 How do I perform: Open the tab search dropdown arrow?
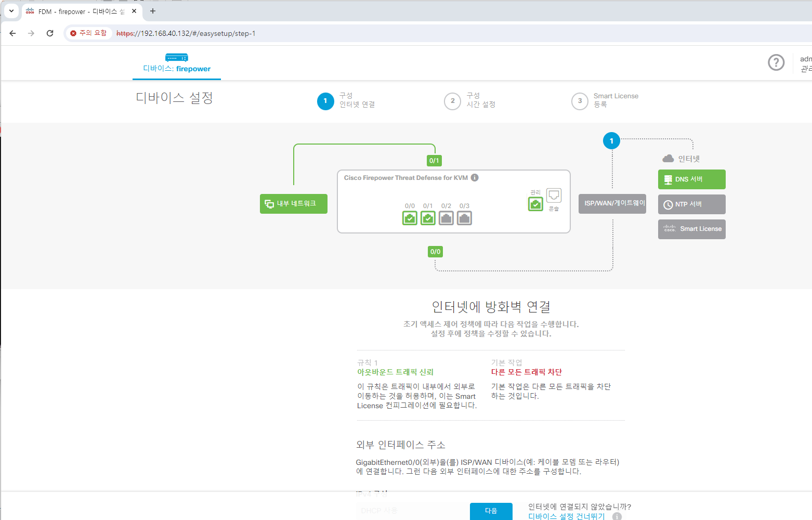tap(11, 11)
